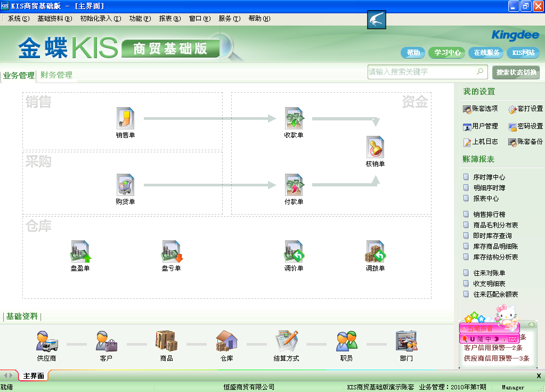Click the 搜索状态切换 button
The height and width of the screenshot is (392, 545).
click(516, 72)
